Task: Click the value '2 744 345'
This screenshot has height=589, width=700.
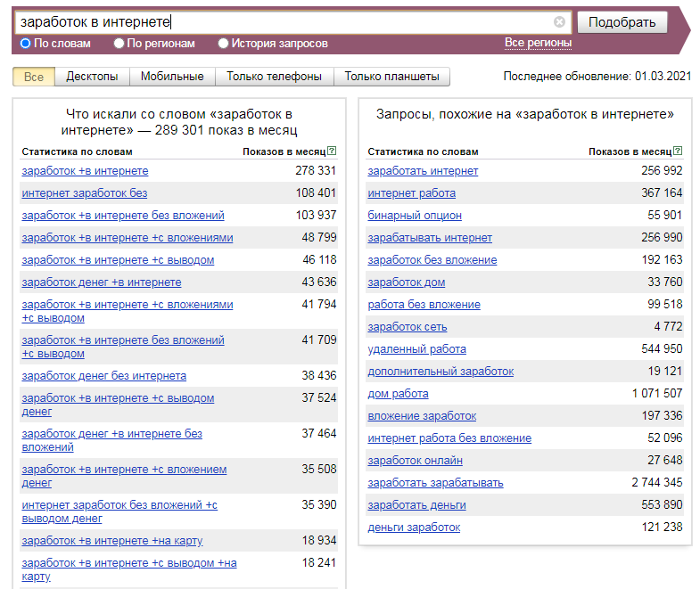Action: (x=656, y=482)
